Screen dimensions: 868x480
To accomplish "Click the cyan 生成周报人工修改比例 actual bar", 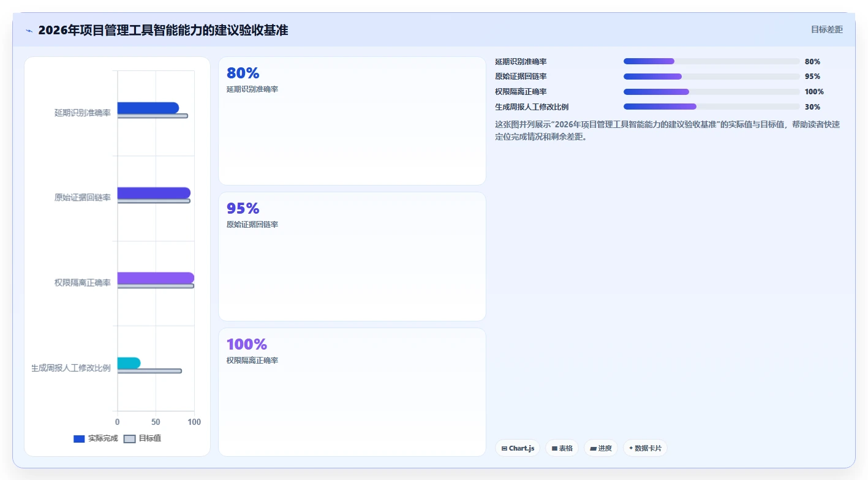I will (x=129, y=363).
